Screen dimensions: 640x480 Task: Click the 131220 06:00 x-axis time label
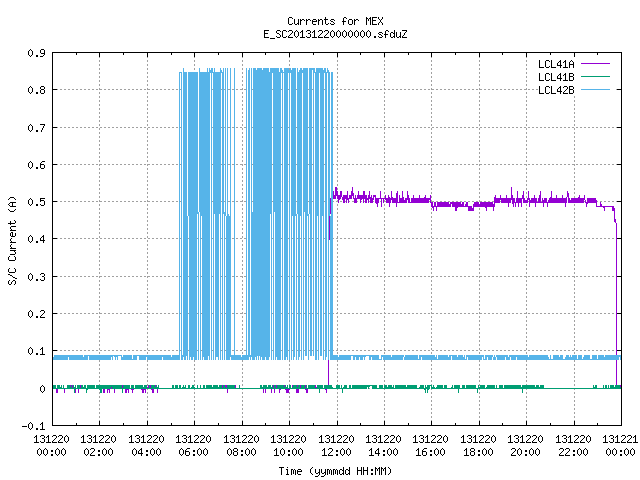[x=193, y=446]
